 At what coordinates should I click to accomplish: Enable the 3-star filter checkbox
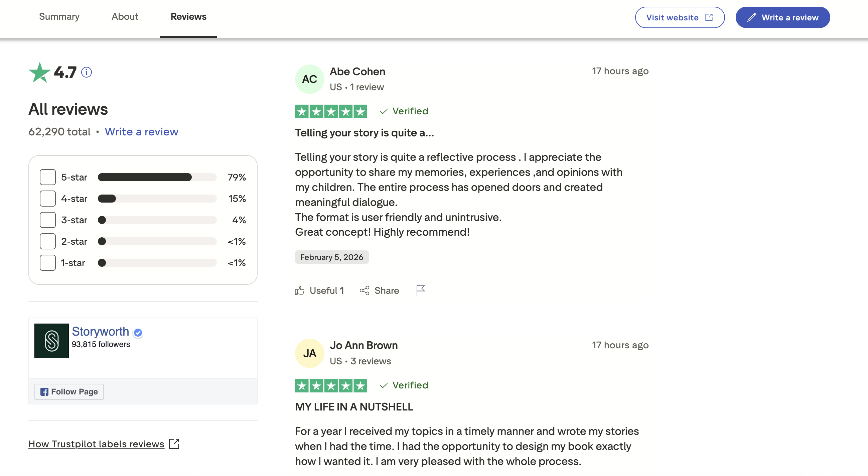(x=47, y=220)
